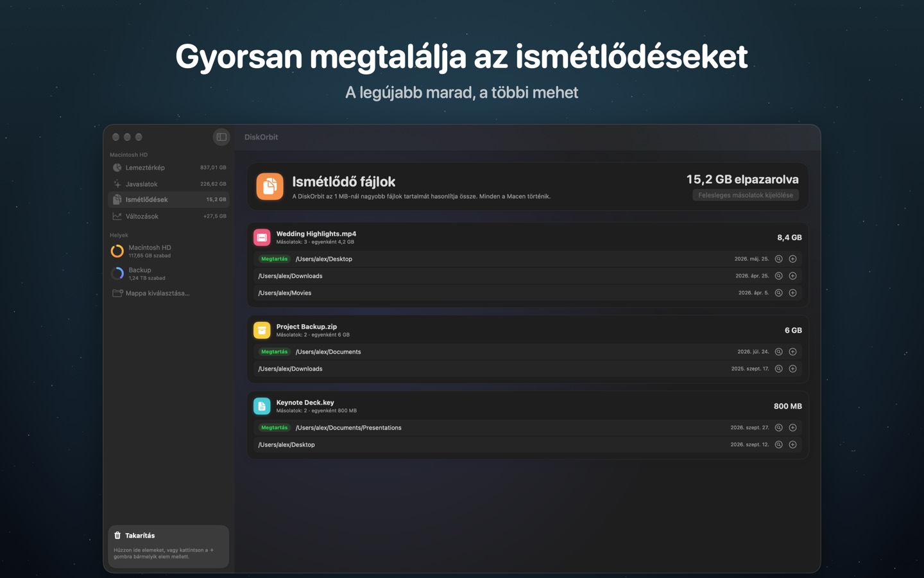Viewport: 924px width, 578px height.
Task: Reveal /Users/alex/Desktop Wedding copy with magnifier
Action: click(778, 259)
